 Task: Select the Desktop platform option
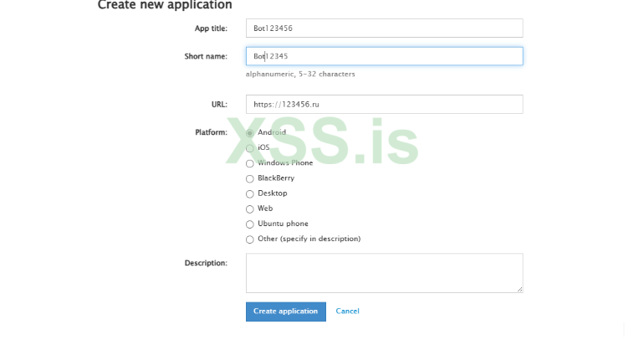(x=250, y=193)
